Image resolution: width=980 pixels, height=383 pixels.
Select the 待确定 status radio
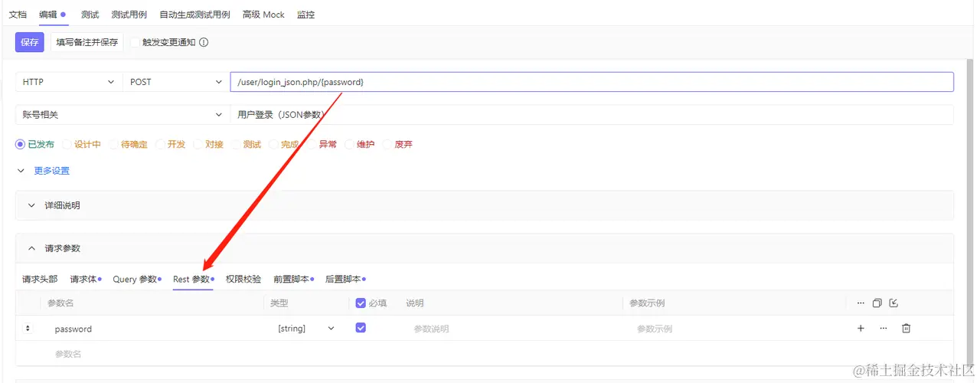point(113,144)
